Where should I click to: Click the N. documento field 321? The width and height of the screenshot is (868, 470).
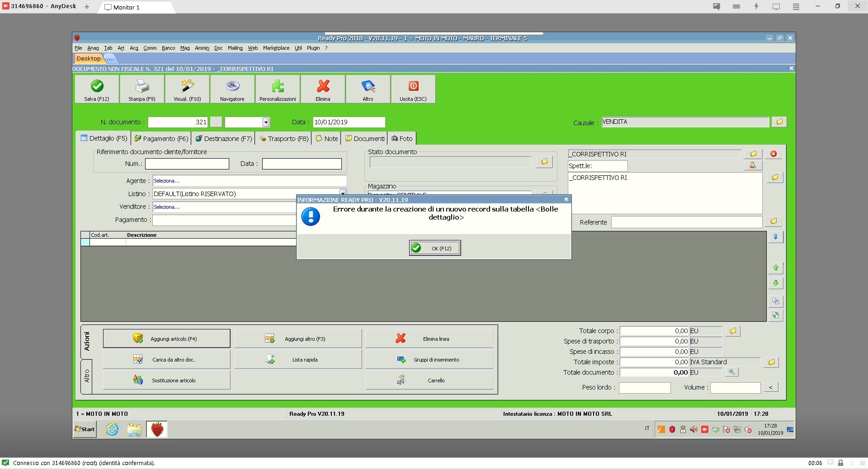(x=178, y=122)
